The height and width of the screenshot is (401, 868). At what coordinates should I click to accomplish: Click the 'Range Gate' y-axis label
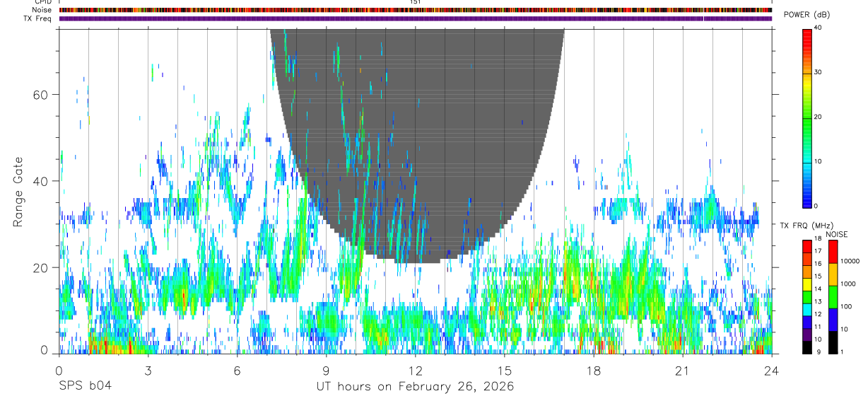tap(19, 192)
